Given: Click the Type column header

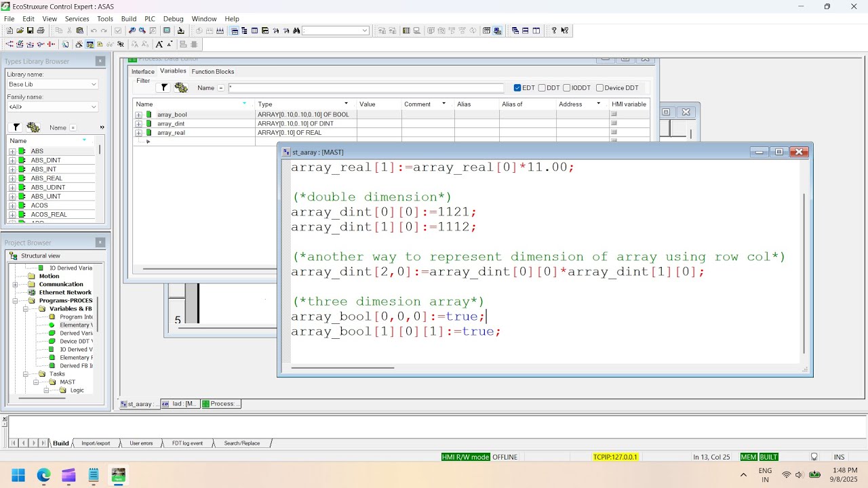Looking at the screenshot, I should [x=306, y=104].
